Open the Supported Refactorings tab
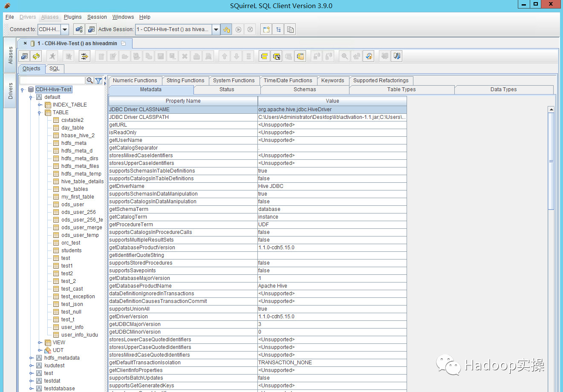The width and height of the screenshot is (563, 392). [381, 81]
